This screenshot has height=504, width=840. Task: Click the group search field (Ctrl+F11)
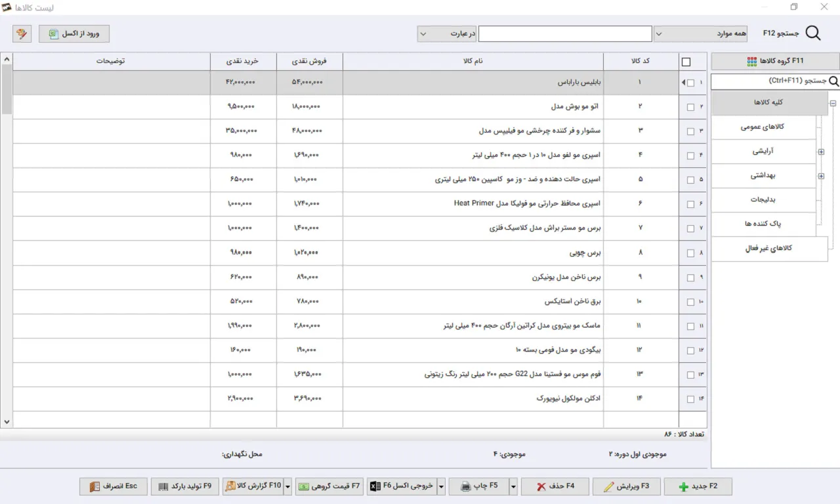pos(769,81)
